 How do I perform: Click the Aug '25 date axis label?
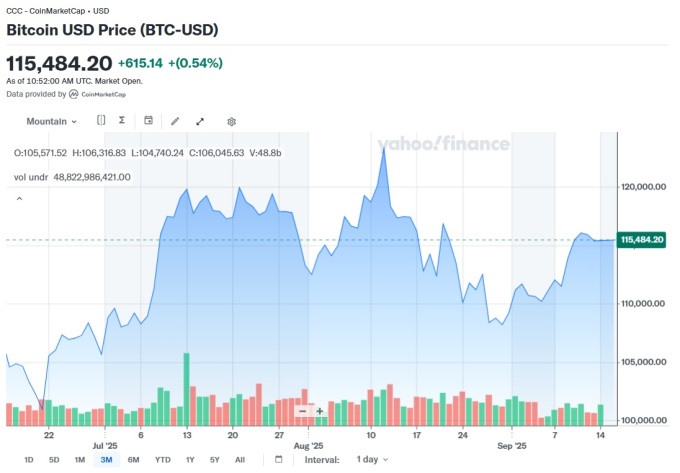tap(308, 446)
